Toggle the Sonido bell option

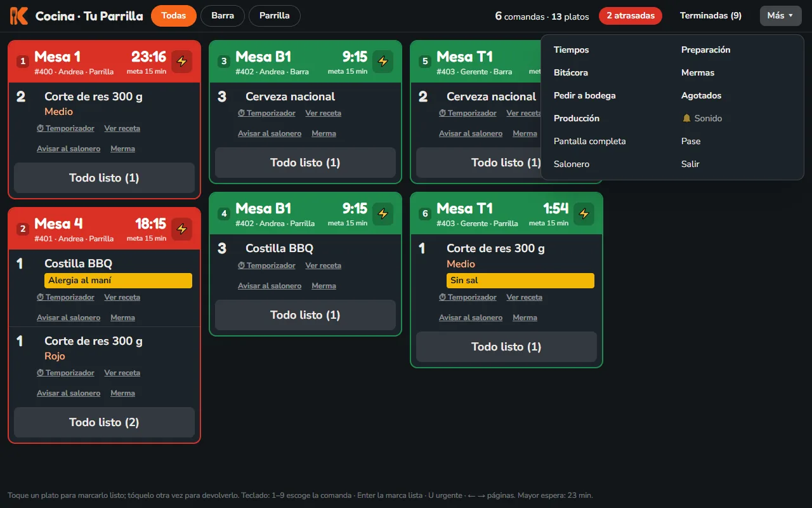click(x=702, y=118)
